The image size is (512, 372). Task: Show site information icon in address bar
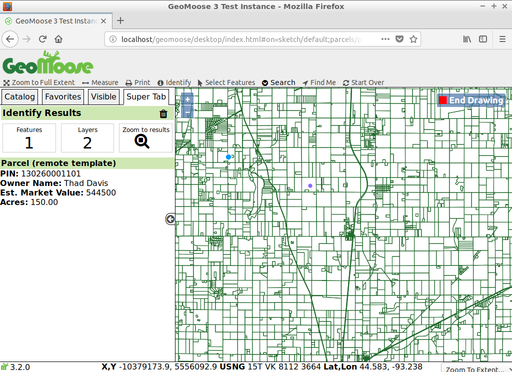113,39
